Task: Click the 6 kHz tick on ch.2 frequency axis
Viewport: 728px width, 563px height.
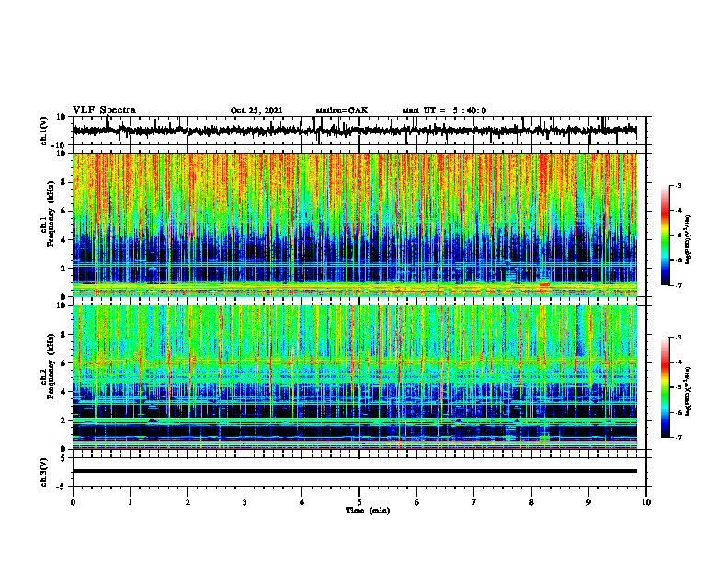Action: click(63, 363)
